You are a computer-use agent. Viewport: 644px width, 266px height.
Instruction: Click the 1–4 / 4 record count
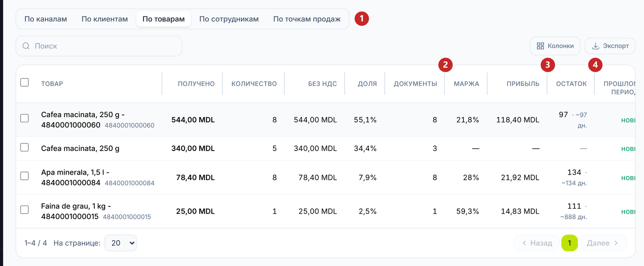click(x=36, y=243)
